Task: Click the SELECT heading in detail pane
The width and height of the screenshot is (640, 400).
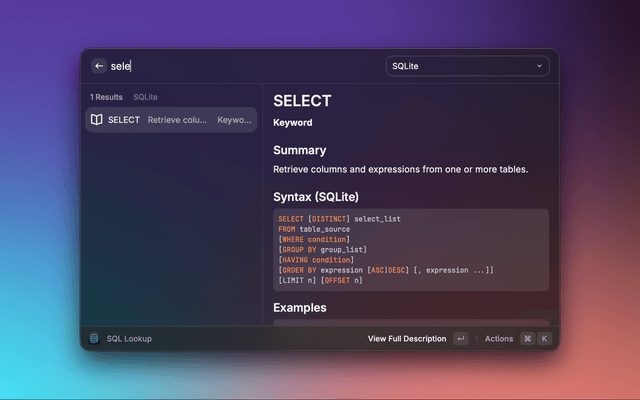Action: 302,101
